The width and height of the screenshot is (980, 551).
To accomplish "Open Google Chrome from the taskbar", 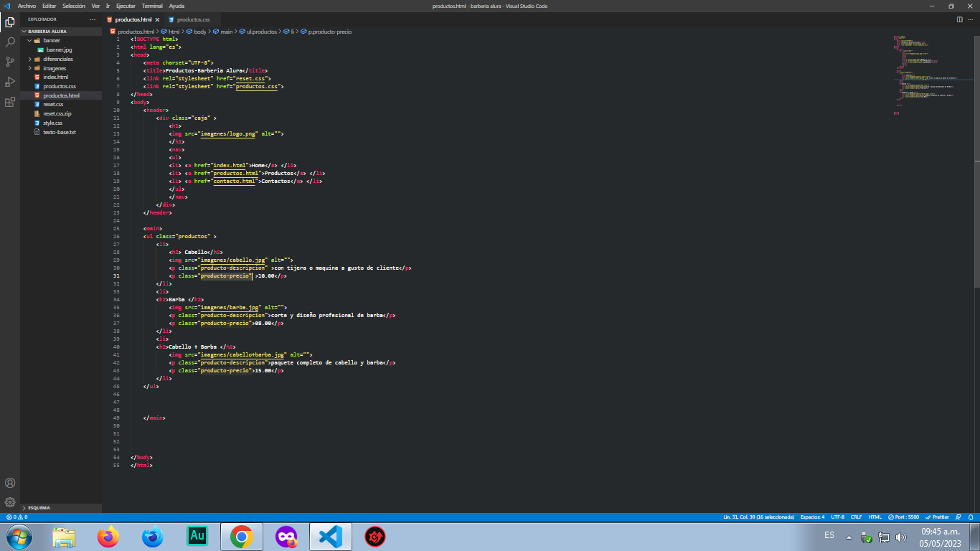I will coord(241,536).
